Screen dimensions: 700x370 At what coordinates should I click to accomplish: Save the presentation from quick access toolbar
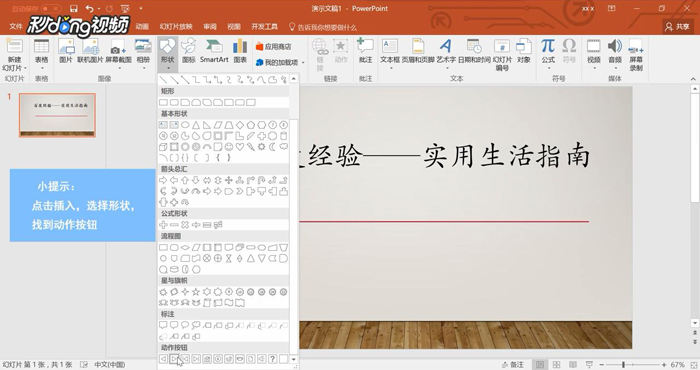click(74, 8)
